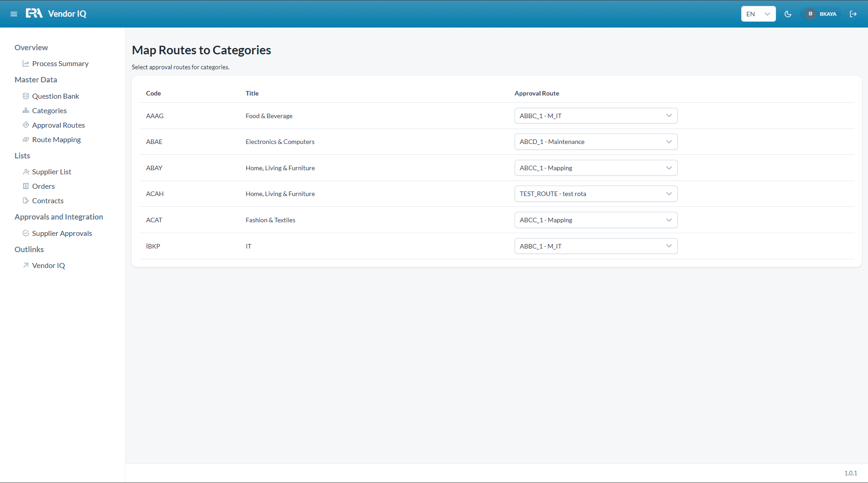868x483 pixels.
Task: Click the Electronics & Computers title
Action: point(280,142)
